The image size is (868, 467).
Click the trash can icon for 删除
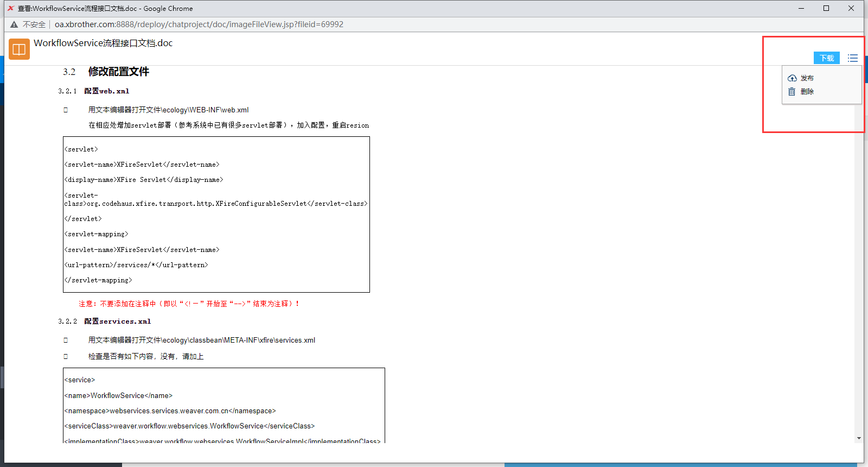click(x=792, y=92)
